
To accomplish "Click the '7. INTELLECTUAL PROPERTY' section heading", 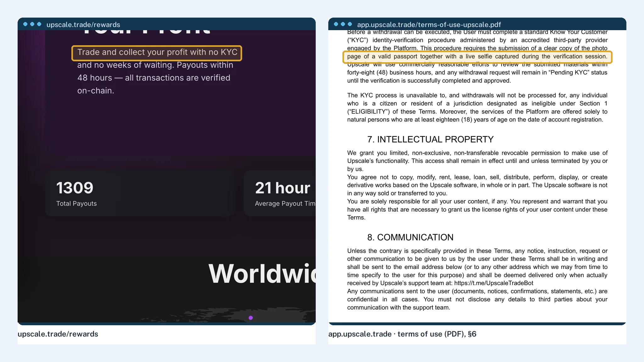I will click(x=430, y=139).
